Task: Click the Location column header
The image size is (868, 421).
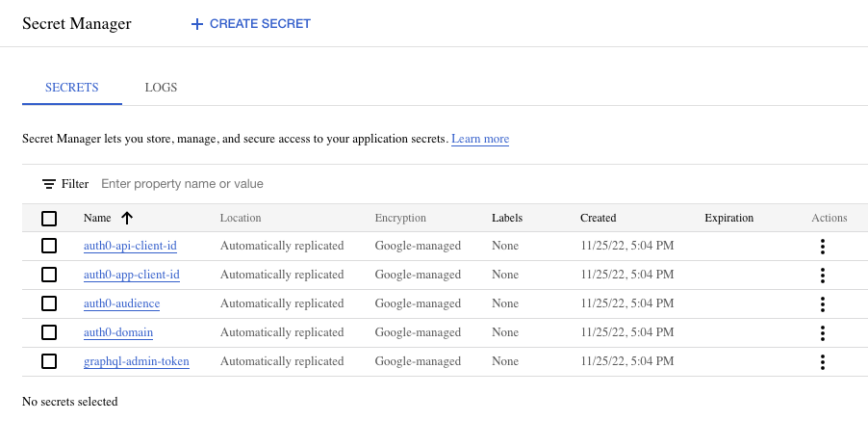Action: [241, 218]
